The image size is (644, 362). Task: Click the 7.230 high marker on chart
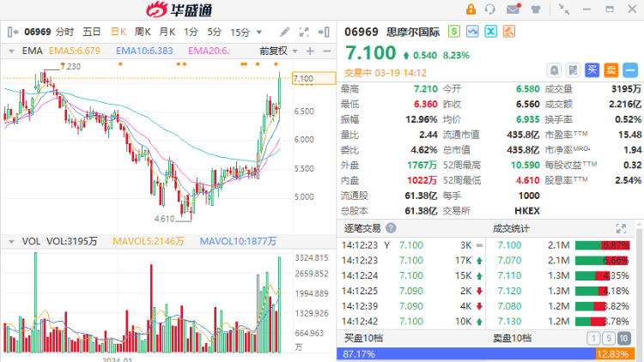[70, 67]
